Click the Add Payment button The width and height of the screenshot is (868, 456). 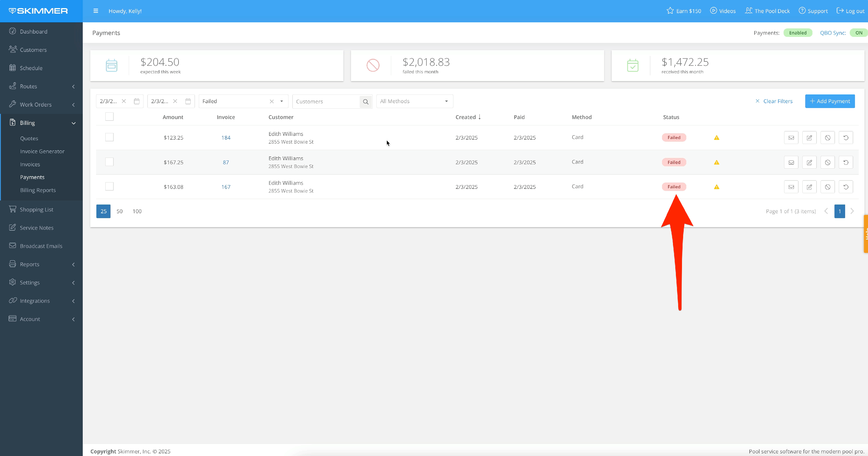[829, 101]
